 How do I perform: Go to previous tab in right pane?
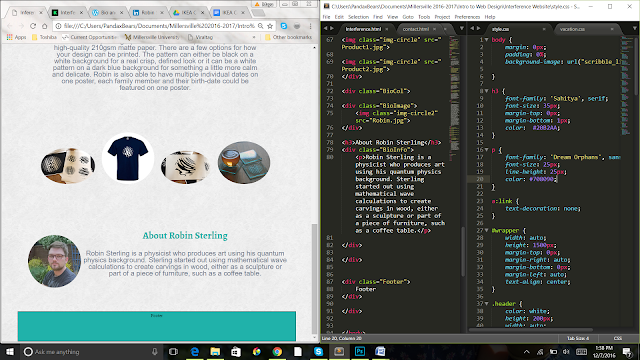click(472, 29)
